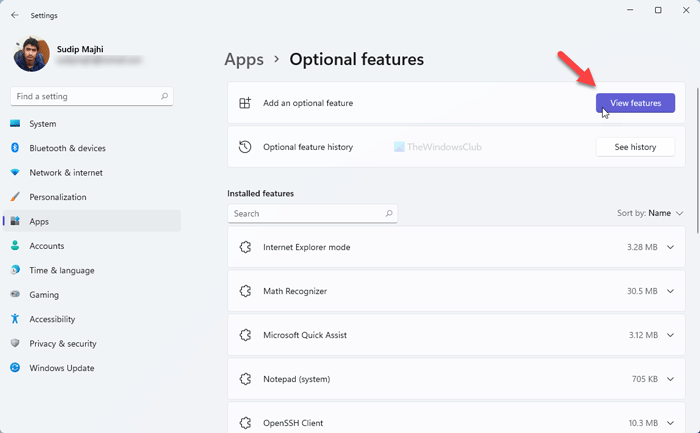
Task: Click the Time & language globe icon
Action: (x=15, y=270)
